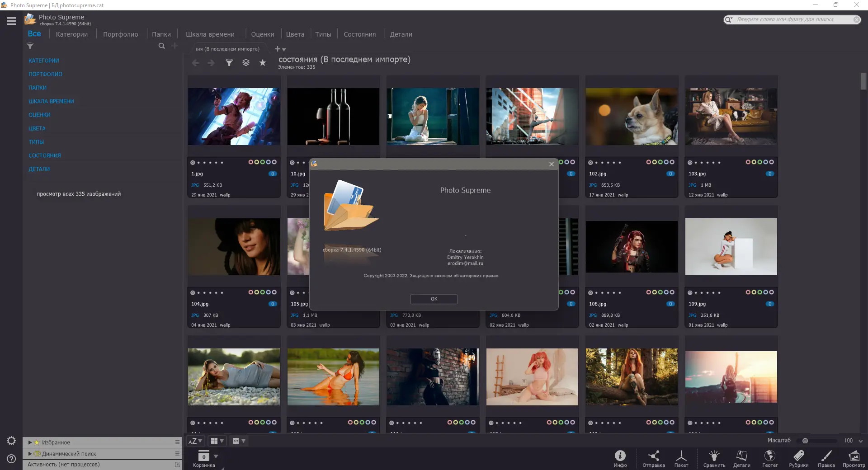868x470 pixels.
Task: Open the Геотег tool
Action: 770,459
